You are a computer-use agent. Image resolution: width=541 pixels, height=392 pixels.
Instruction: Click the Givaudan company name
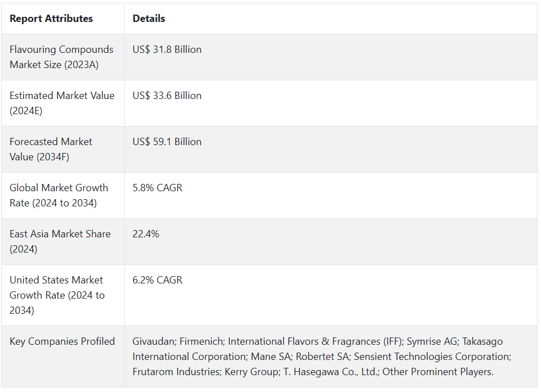[152, 341]
